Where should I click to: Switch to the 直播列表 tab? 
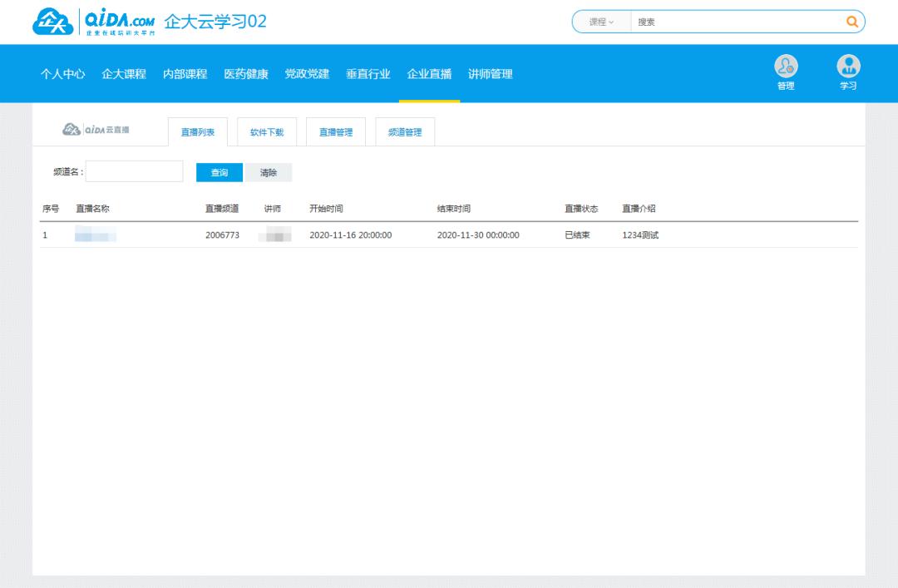pyautogui.click(x=198, y=131)
